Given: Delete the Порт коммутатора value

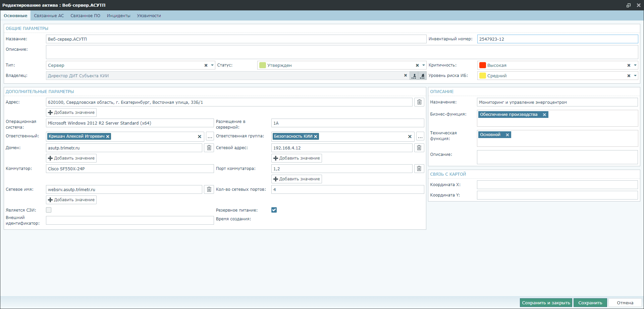Looking at the screenshot, I should point(419,169).
